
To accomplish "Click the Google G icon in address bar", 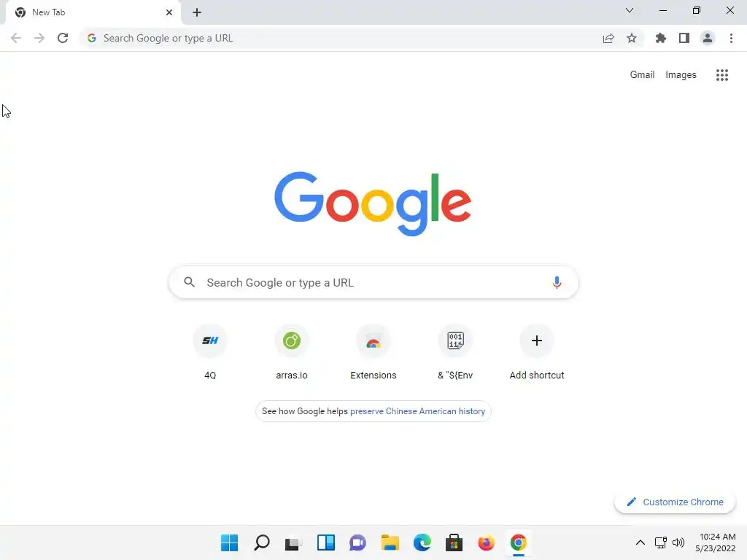I will pyautogui.click(x=92, y=38).
